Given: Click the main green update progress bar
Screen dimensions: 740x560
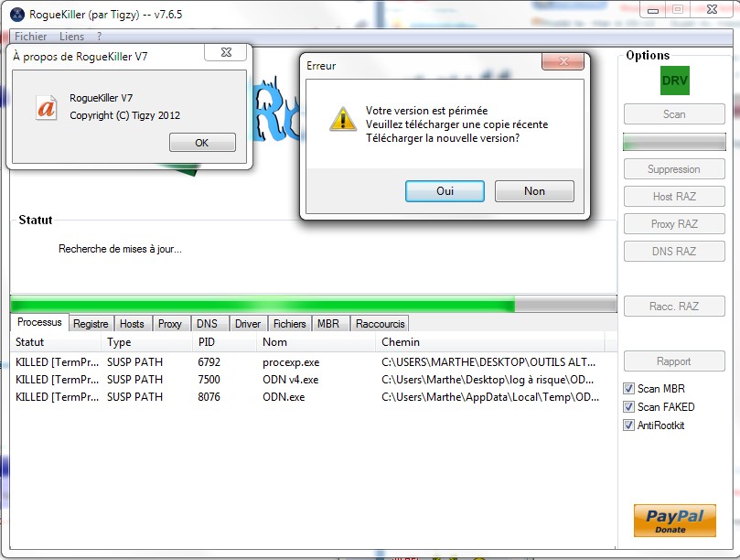Looking at the screenshot, I should [314, 305].
